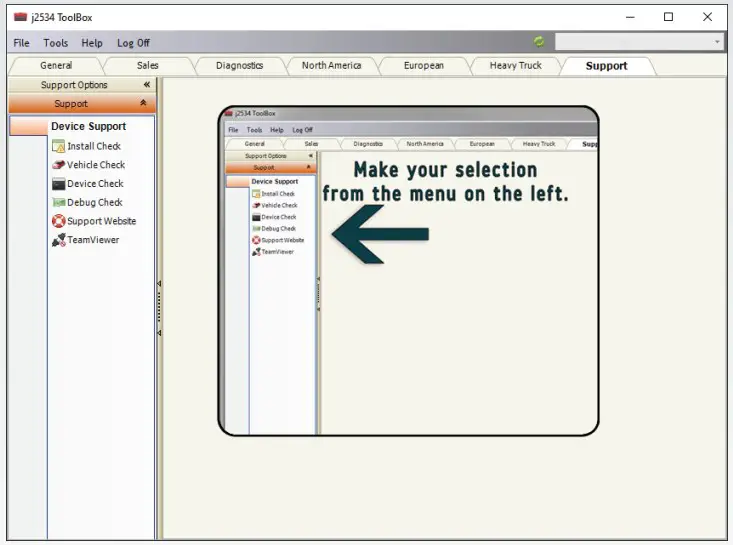Screen dimensions: 733x545
Task: Select the Support tab
Action: pos(606,66)
